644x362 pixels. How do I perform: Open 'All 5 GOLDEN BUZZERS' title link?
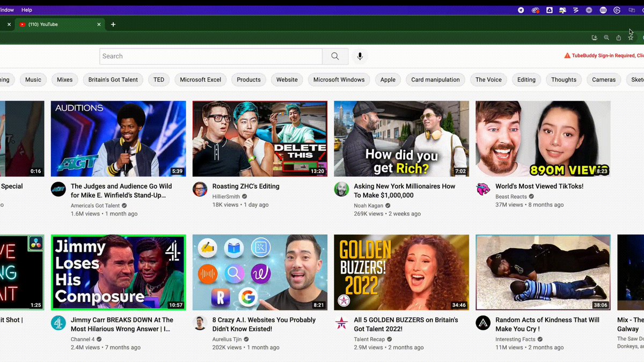(x=406, y=324)
